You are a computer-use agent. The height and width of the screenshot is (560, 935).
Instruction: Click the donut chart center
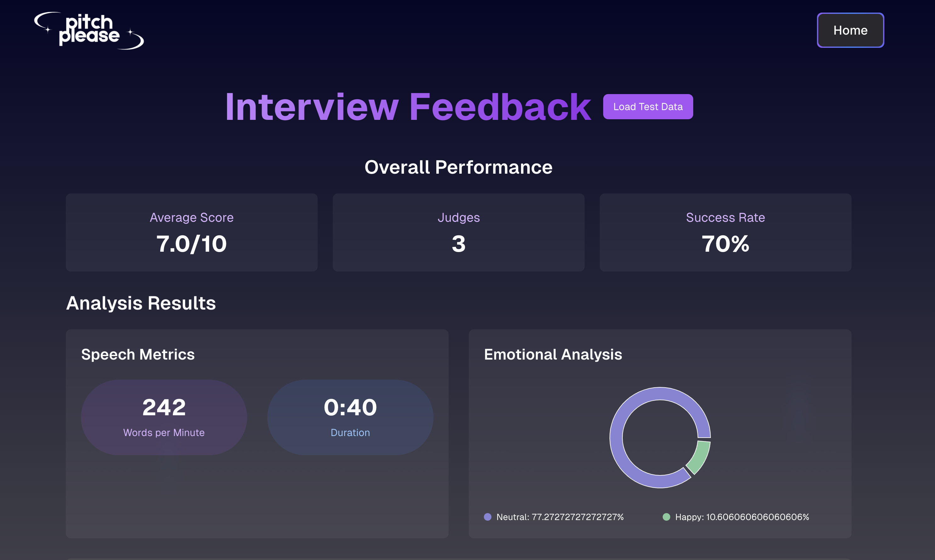660,438
